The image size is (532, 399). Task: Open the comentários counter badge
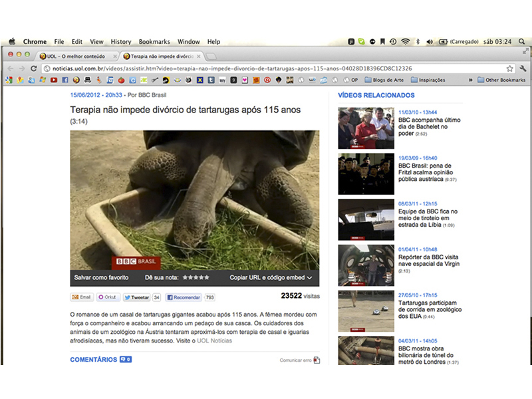[126, 359]
